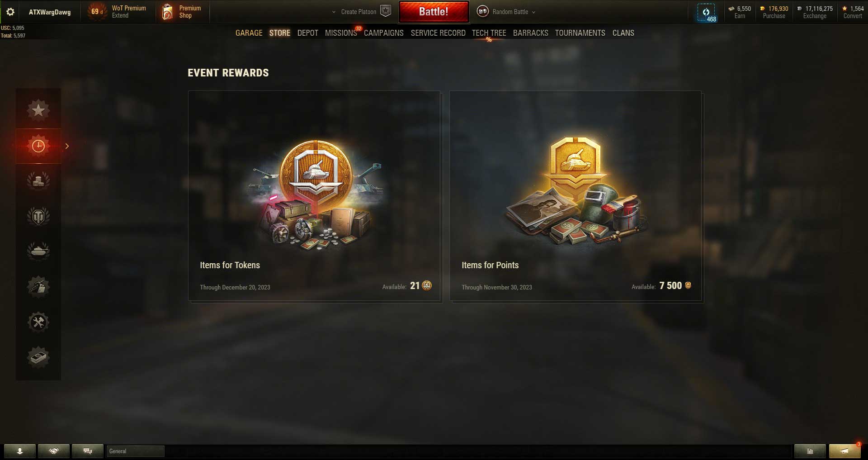Open the blue 468 recruit counter icon
868x460 pixels.
point(706,13)
